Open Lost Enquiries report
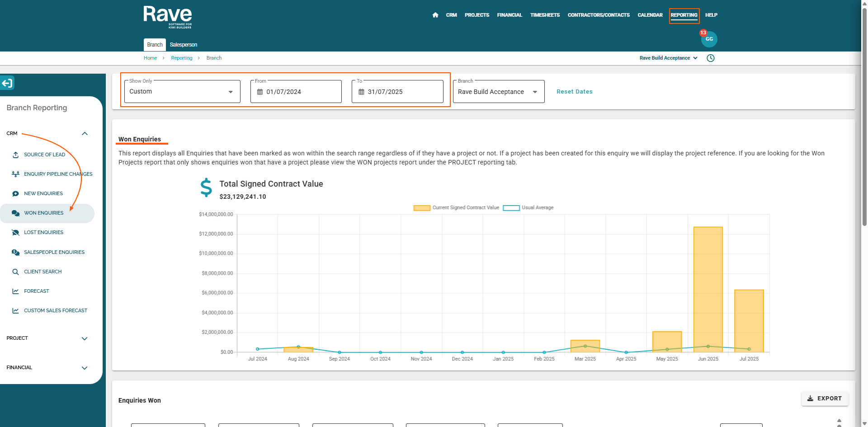This screenshot has height=427, width=868. (43, 232)
